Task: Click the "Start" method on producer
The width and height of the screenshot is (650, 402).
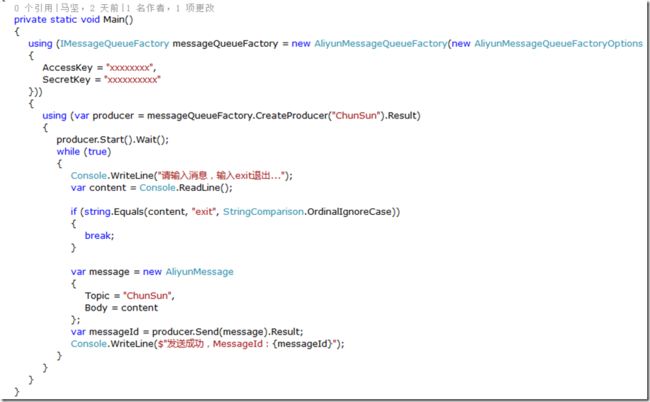Action: tap(112, 140)
